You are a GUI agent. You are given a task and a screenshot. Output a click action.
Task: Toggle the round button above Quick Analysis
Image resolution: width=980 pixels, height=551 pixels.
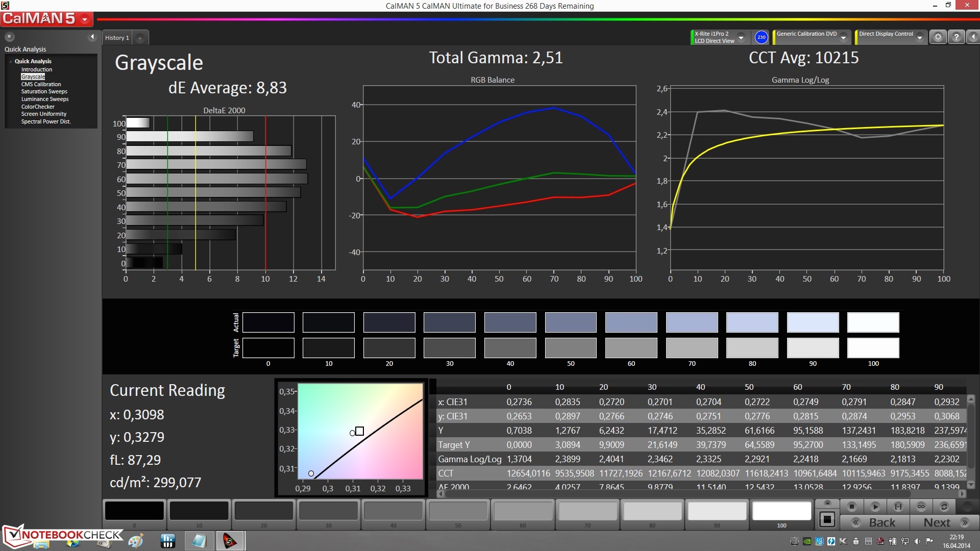coord(9,37)
